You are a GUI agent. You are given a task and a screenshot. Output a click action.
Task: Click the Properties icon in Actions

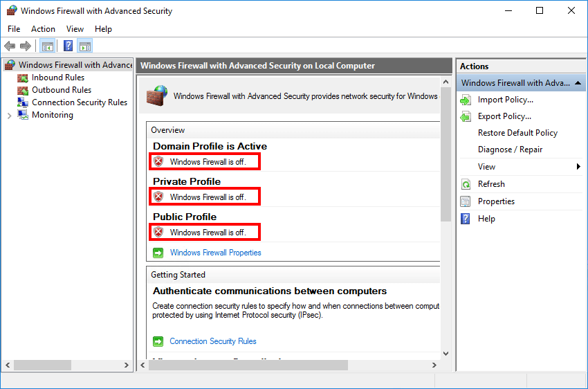pos(466,201)
